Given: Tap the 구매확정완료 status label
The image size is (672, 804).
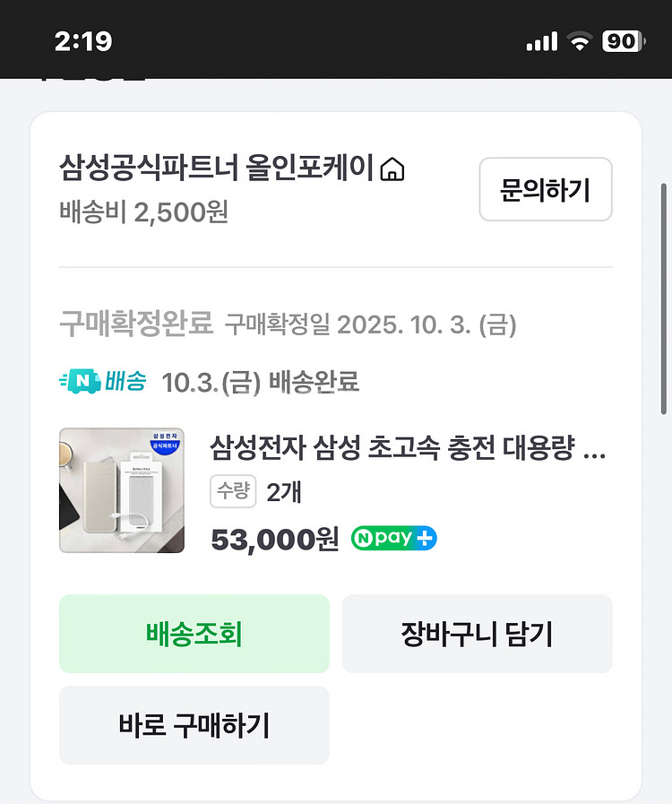Looking at the screenshot, I should tap(136, 324).
